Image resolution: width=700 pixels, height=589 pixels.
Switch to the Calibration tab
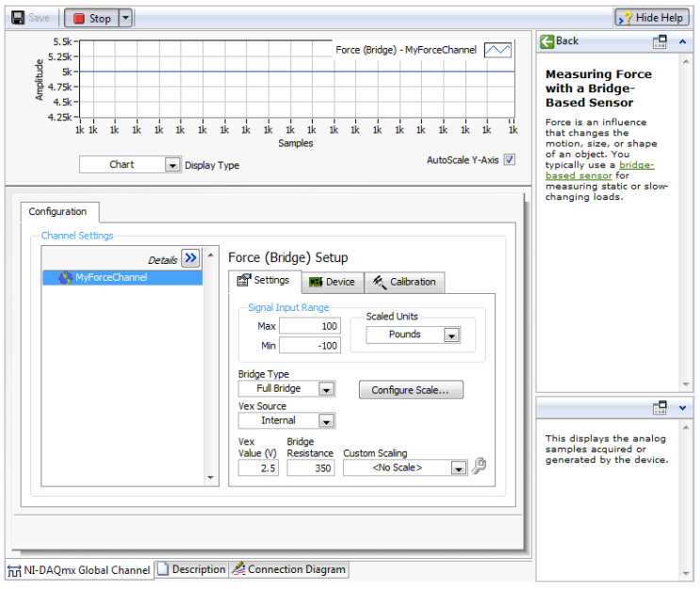click(x=404, y=282)
